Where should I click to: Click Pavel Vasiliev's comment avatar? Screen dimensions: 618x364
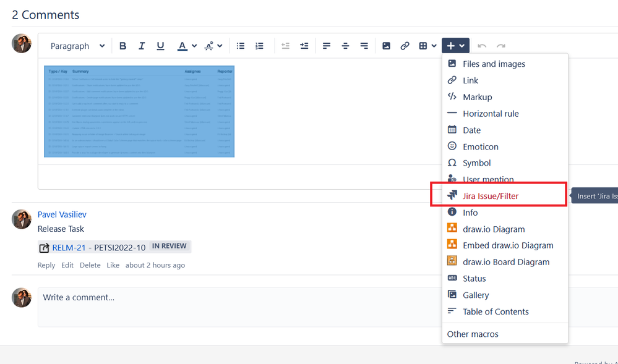(21, 219)
